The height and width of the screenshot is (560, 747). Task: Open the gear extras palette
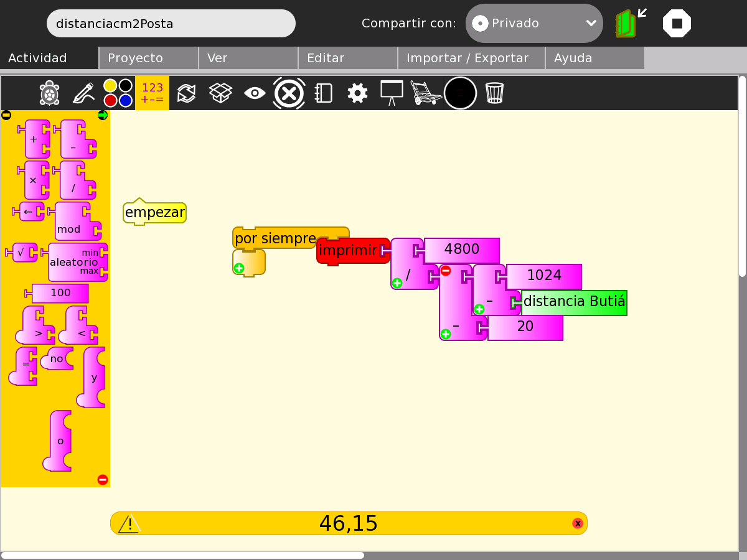pyautogui.click(x=357, y=93)
